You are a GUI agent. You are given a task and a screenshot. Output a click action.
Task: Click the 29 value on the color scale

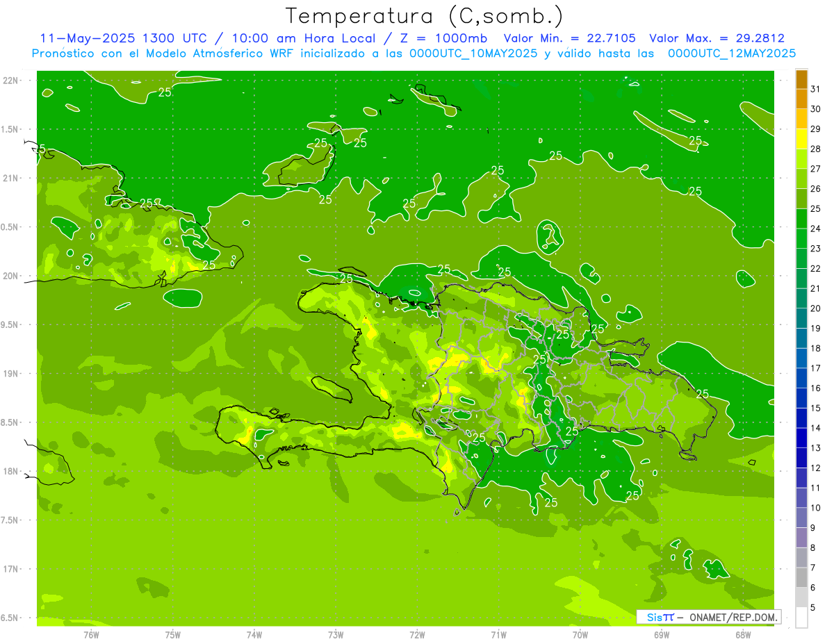pyautogui.click(x=816, y=129)
